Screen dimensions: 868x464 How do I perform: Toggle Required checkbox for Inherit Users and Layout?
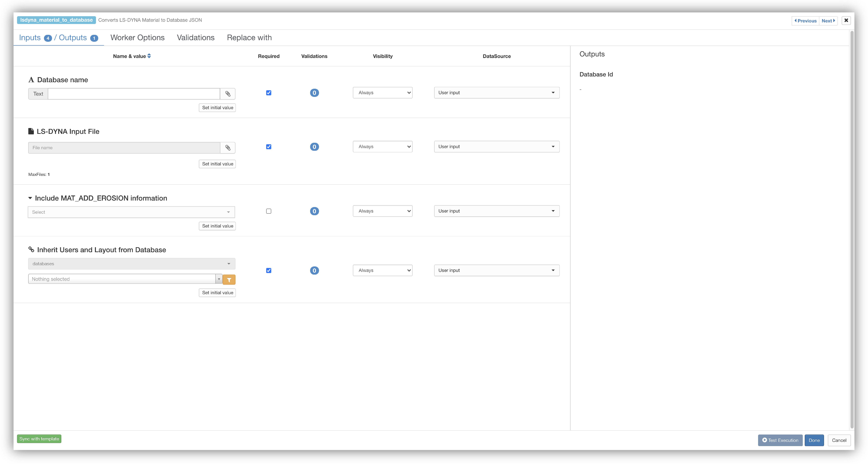(269, 271)
